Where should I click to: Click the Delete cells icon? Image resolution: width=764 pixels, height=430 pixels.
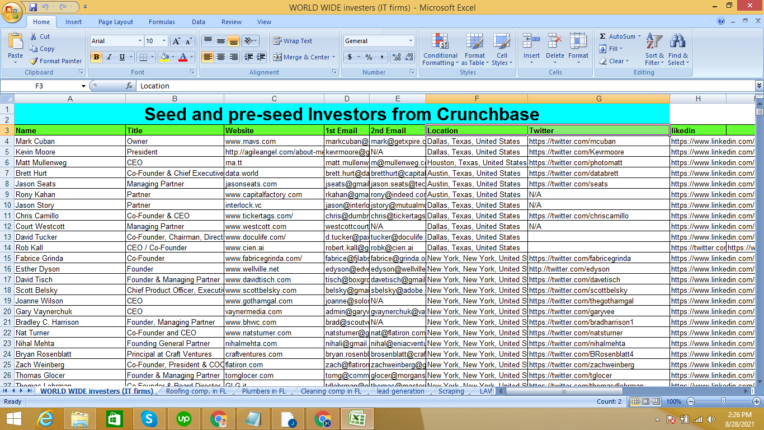[554, 41]
